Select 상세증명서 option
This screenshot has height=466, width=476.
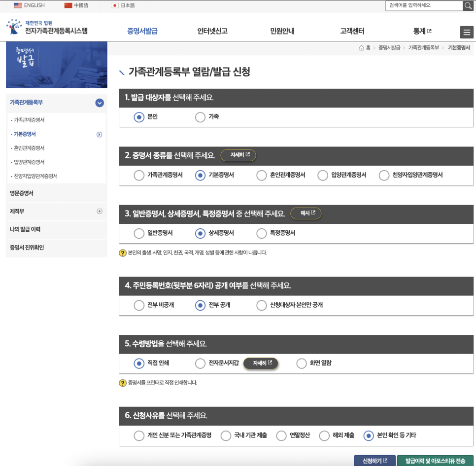click(x=201, y=233)
